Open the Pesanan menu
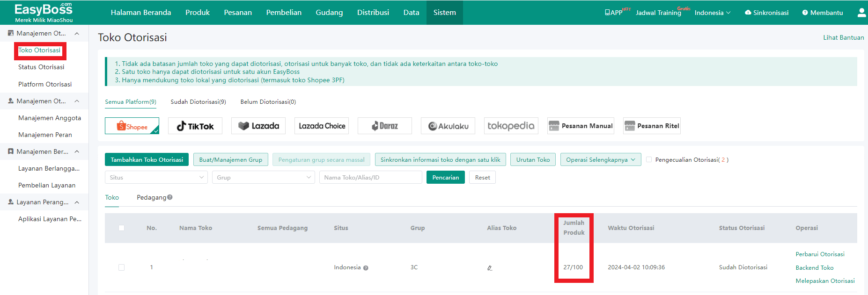868x295 pixels. [238, 13]
